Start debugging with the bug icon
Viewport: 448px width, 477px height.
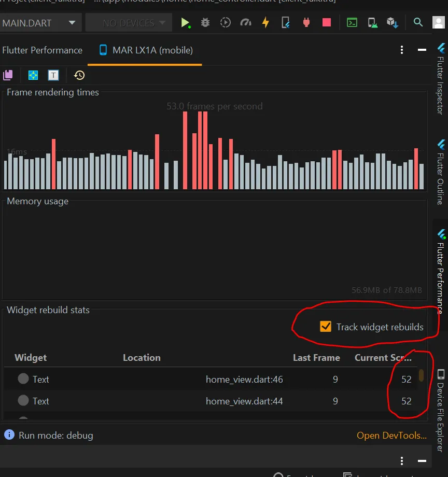[x=205, y=22]
